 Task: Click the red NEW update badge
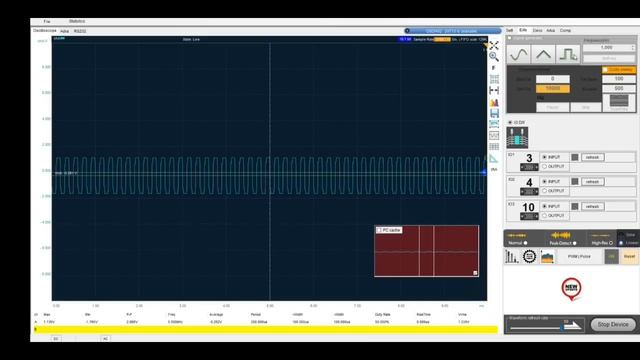coord(571,289)
